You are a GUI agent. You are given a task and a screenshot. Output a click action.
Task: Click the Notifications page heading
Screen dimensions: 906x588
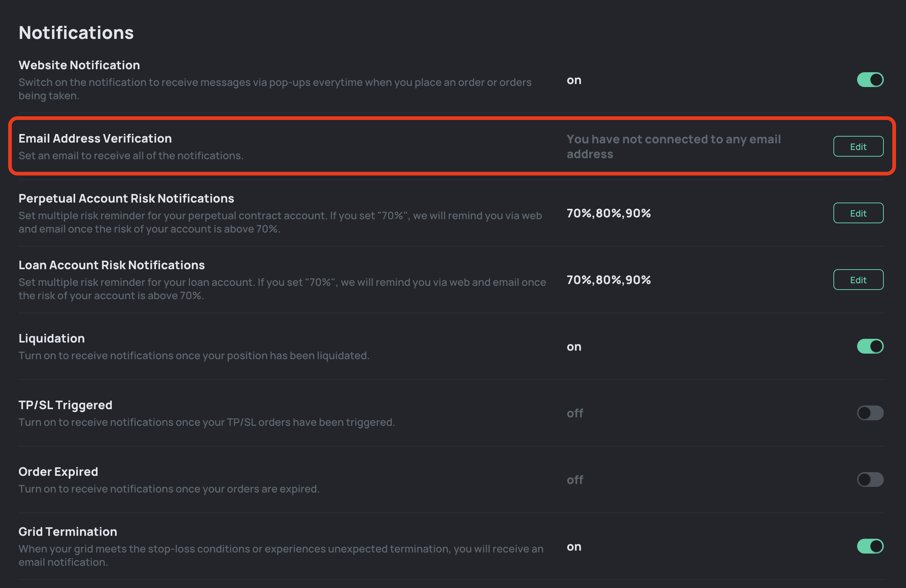click(x=76, y=33)
